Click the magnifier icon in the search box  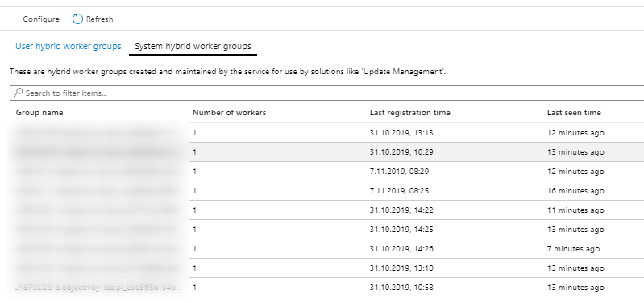pyautogui.click(x=18, y=93)
